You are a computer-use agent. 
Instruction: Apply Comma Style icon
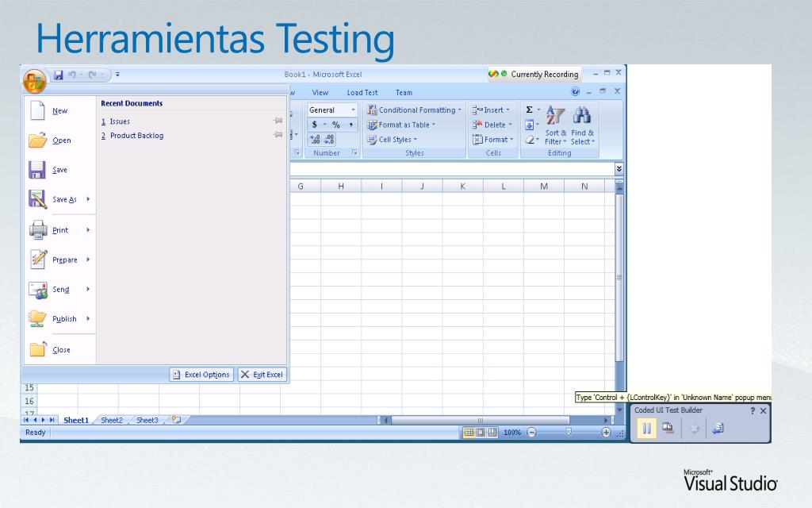click(x=350, y=125)
